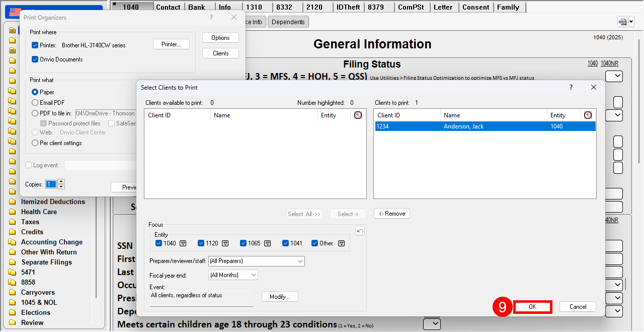644x332 pixels.
Task: Uncheck the Onvio Documents checkbox
Action: [35, 59]
